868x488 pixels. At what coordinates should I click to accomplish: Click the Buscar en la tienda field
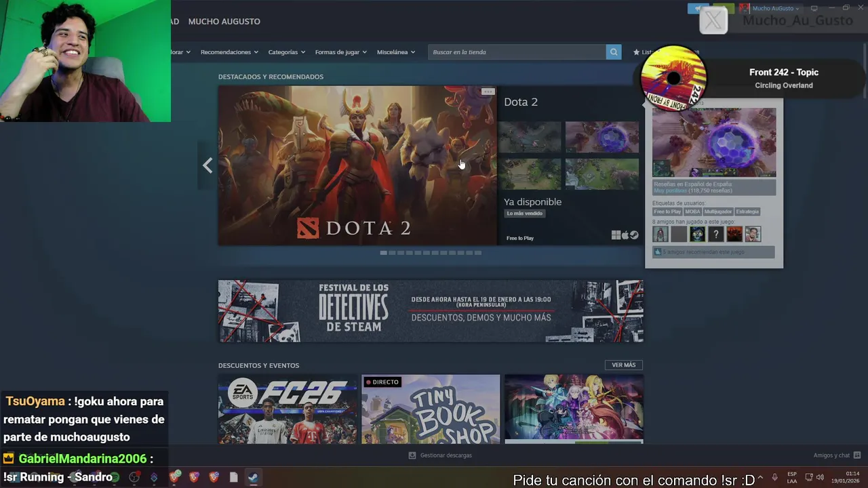tap(517, 52)
